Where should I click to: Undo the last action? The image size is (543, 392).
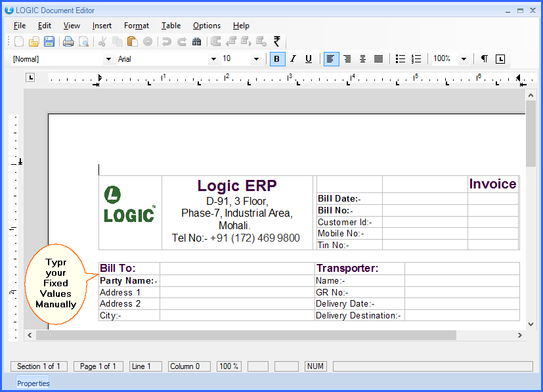pyautogui.click(x=167, y=41)
